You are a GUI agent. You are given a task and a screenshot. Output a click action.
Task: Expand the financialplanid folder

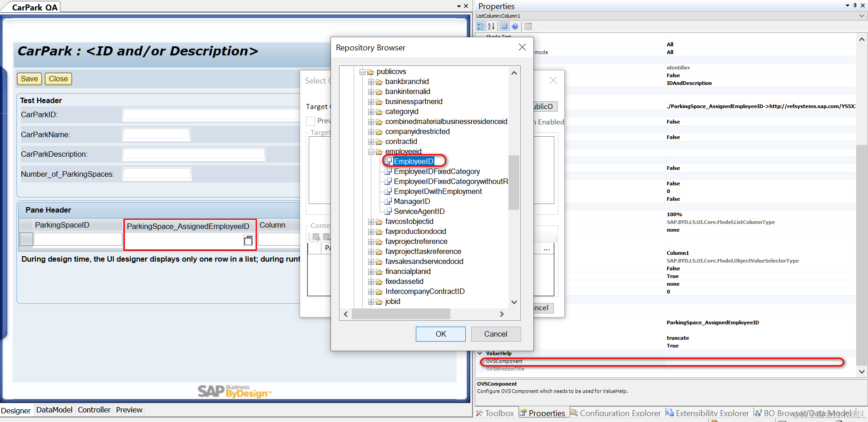pos(371,272)
